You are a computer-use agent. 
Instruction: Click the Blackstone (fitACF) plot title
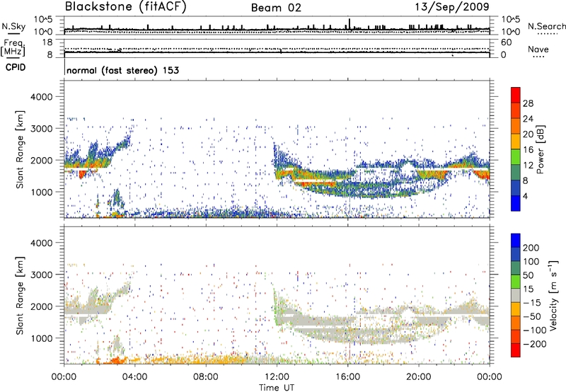[x=126, y=6]
